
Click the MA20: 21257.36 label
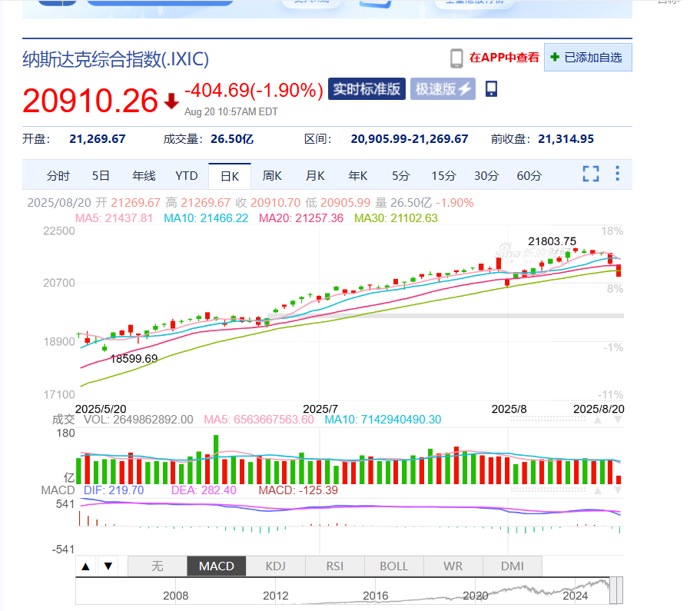point(301,218)
